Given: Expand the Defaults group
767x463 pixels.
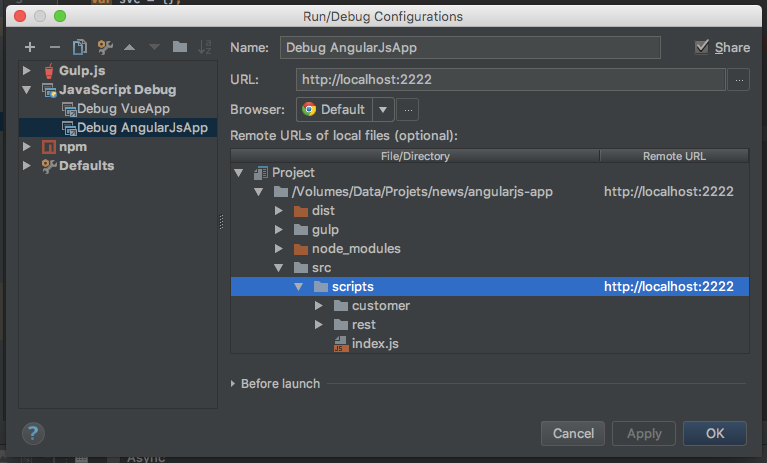Looking at the screenshot, I should pyautogui.click(x=27, y=166).
